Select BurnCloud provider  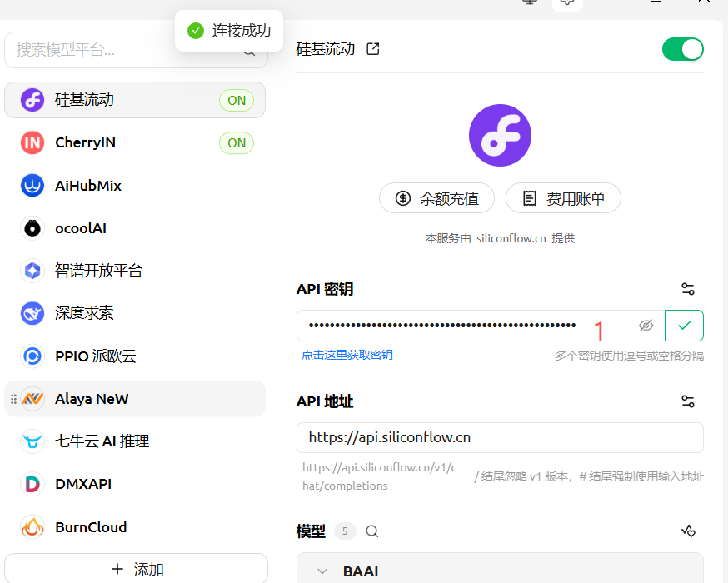coord(135,527)
